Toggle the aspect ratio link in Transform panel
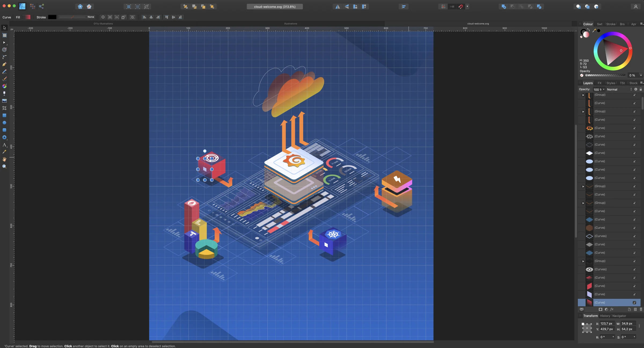Image resolution: width=644 pixels, height=348 pixels. (x=639, y=326)
